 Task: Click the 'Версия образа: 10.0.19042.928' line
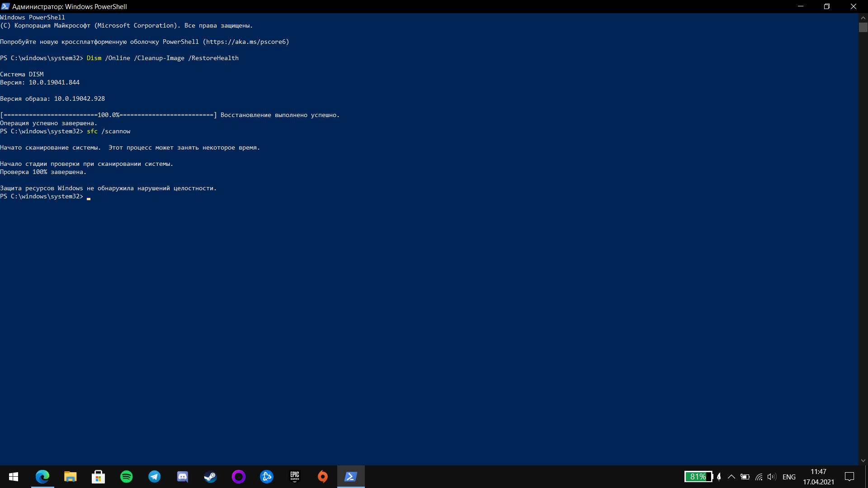pos(52,99)
